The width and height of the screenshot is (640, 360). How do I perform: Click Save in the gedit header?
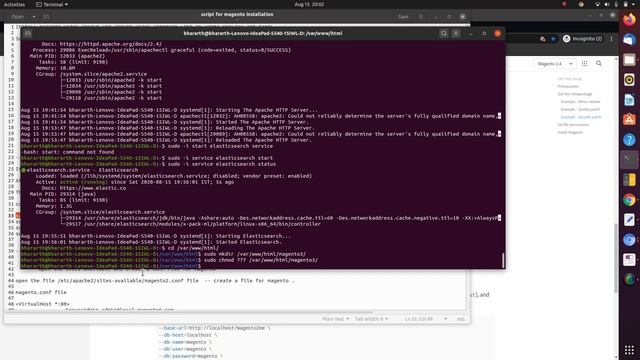pos(403,17)
